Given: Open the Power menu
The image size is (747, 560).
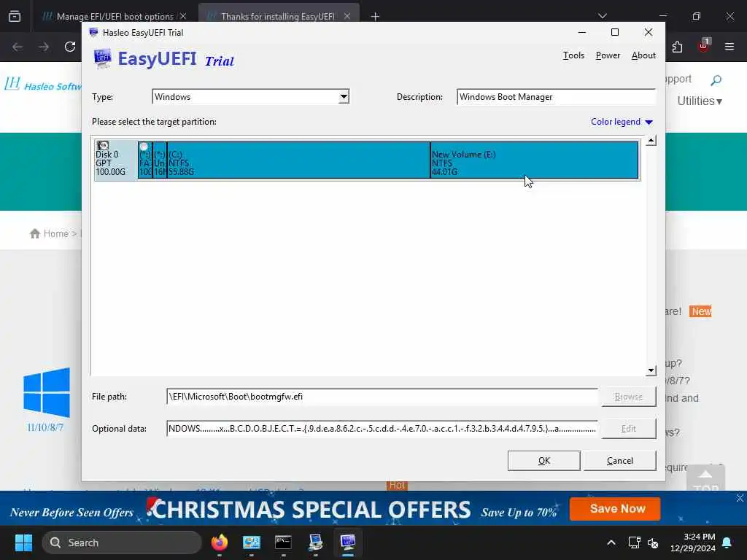Looking at the screenshot, I should coord(608,55).
